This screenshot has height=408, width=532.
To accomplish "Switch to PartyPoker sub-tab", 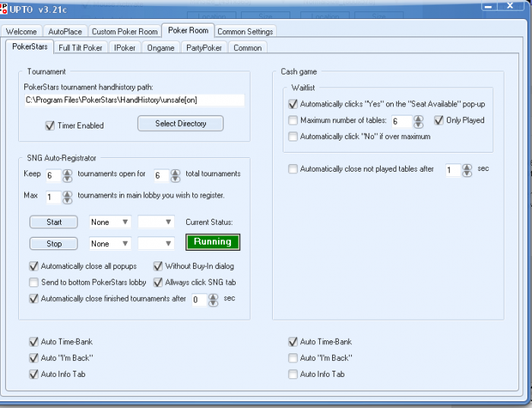I will coord(204,48).
